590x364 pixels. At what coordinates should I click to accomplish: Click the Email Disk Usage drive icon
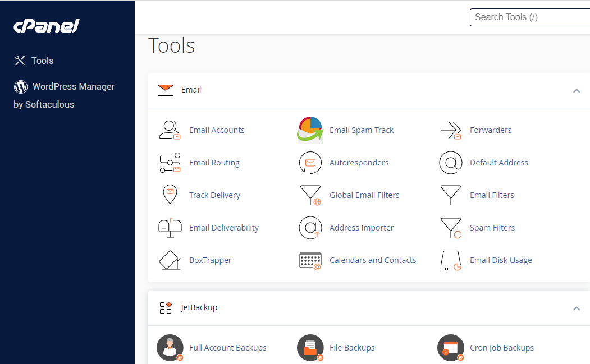[451, 261]
